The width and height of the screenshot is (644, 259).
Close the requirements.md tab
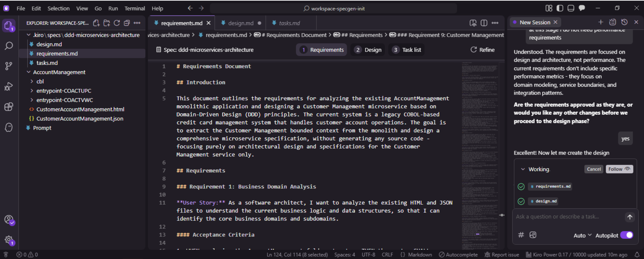tap(208, 23)
